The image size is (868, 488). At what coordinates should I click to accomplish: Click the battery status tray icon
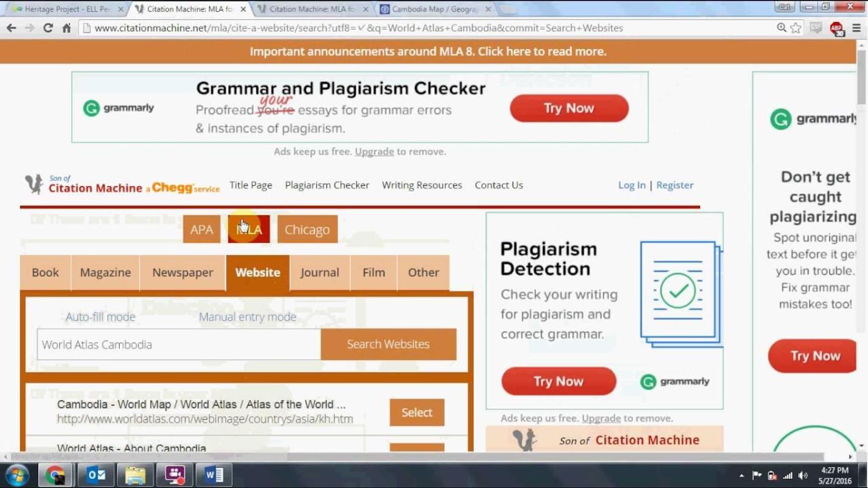772,475
